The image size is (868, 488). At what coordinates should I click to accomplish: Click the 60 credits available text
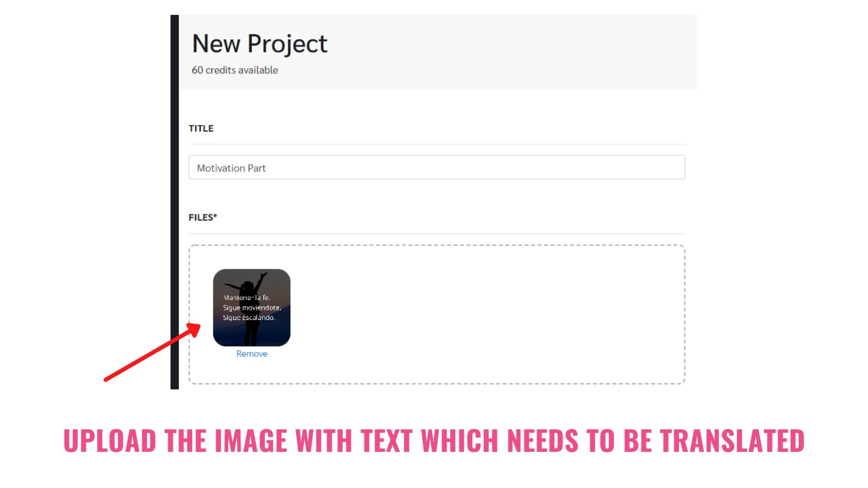(235, 70)
